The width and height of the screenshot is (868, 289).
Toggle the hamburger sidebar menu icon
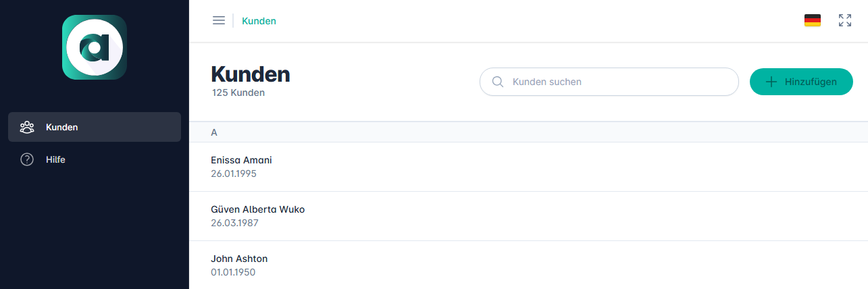click(x=218, y=20)
